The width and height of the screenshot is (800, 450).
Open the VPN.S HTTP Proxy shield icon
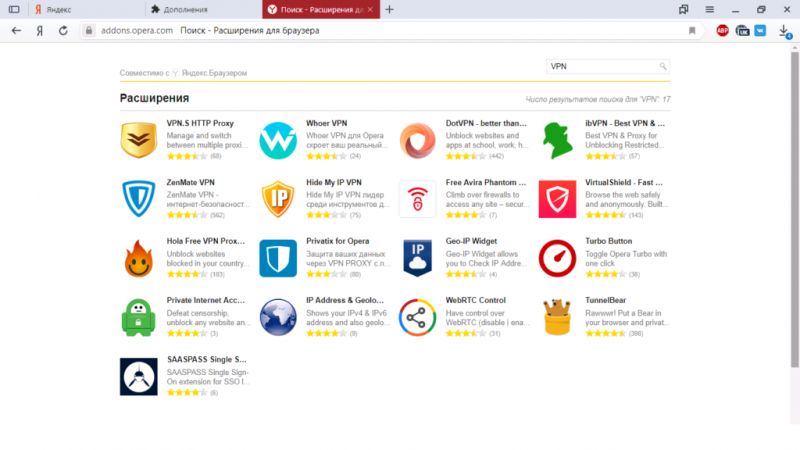point(139,140)
